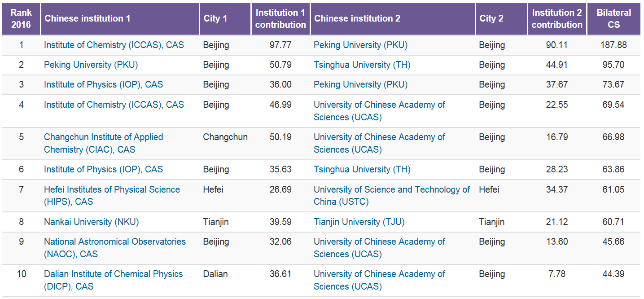Viewport: 644px width, 299px height.
Task: Click the City 1 column header
Action: pyautogui.click(x=215, y=19)
